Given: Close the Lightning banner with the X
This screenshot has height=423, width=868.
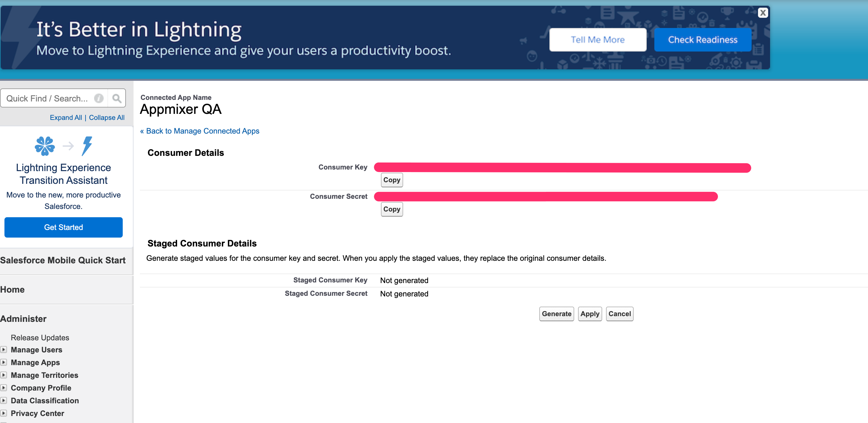Looking at the screenshot, I should click(x=763, y=13).
